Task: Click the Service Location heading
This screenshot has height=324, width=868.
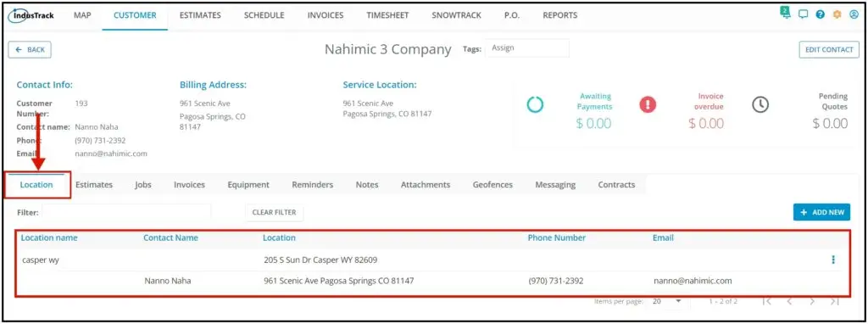Action: point(380,85)
